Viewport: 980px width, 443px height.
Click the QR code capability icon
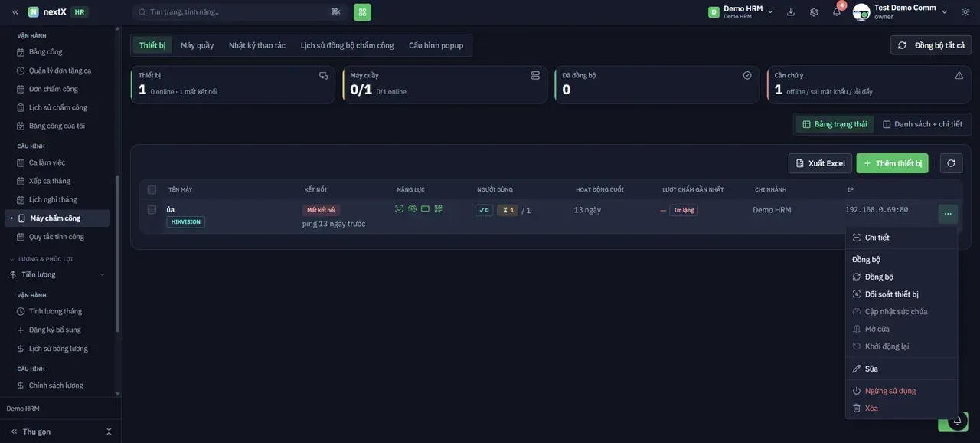click(x=438, y=208)
